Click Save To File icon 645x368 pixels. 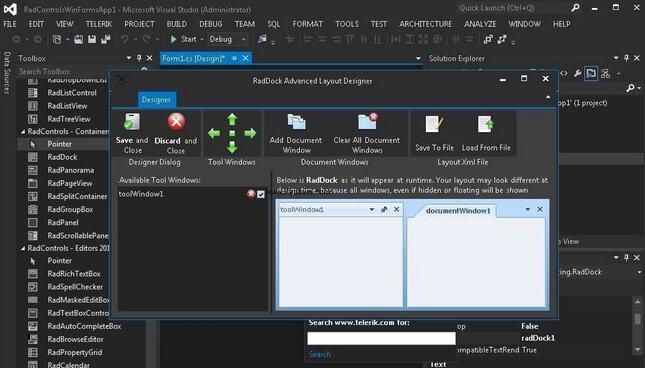(x=434, y=124)
